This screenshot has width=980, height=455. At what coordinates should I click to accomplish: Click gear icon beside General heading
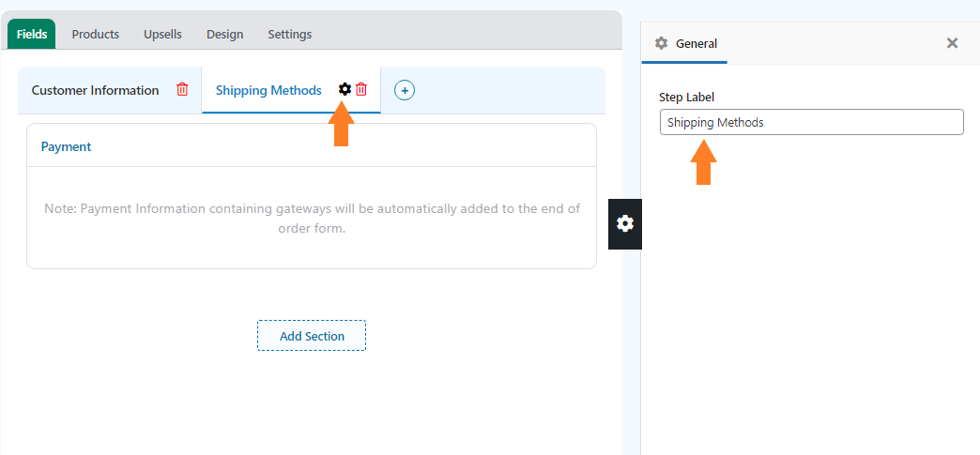[661, 43]
